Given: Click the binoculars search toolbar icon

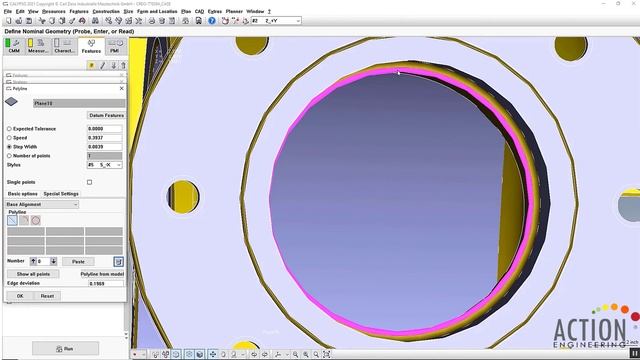Looking at the screenshot, I should click(x=95, y=21).
